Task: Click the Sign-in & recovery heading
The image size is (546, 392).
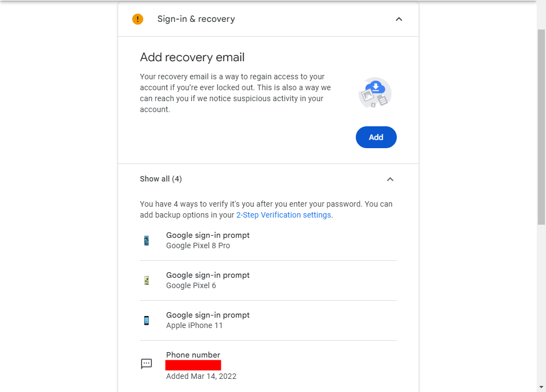Action: tap(196, 19)
